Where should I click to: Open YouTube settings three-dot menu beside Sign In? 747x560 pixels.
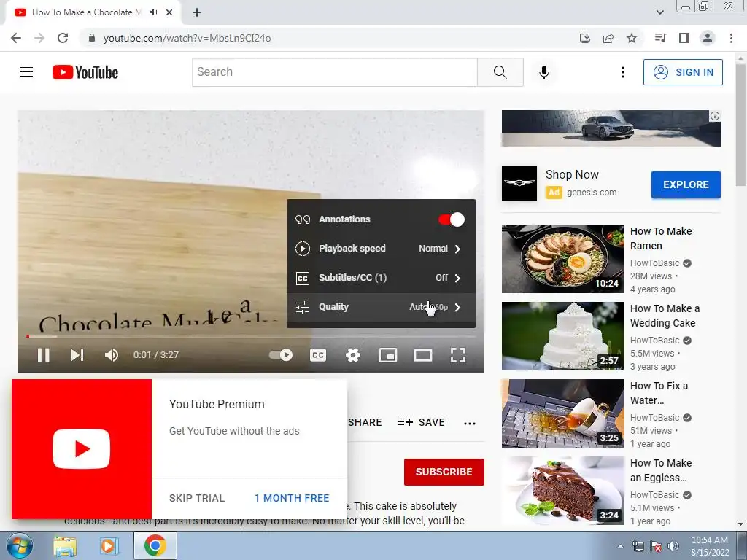pyautogui.click(x=623, y=72)
